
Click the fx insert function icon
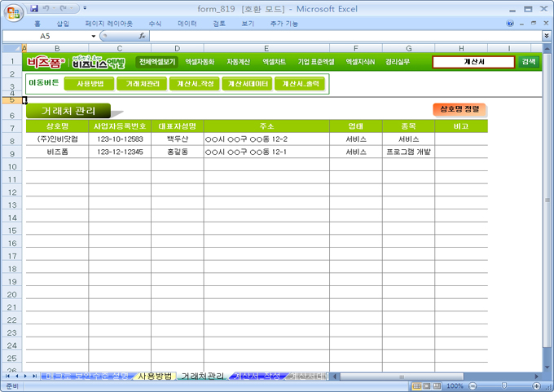click(142, 37)
